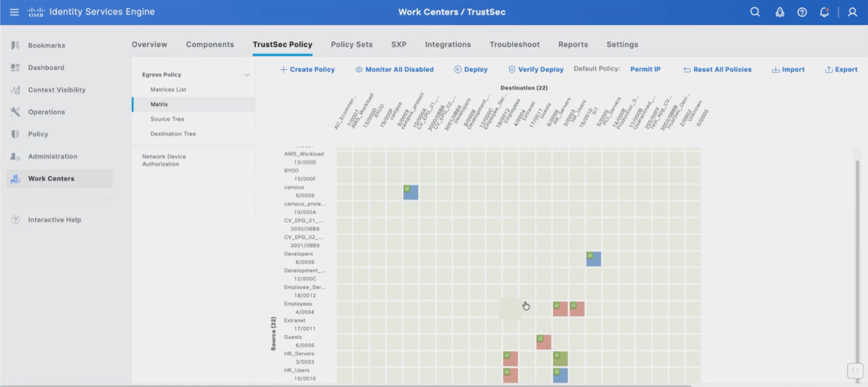
Task: Click the Create Policy label
Action: click(312, 70)
